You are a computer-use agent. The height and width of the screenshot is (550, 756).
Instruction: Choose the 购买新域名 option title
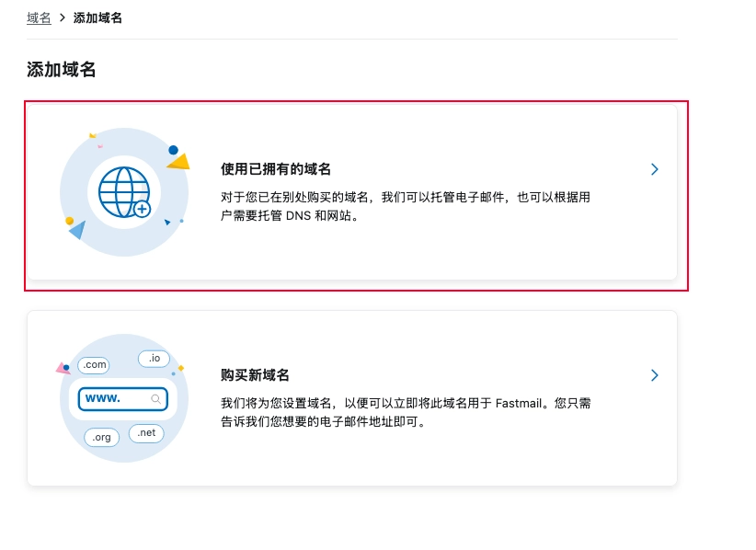point(255,375)
